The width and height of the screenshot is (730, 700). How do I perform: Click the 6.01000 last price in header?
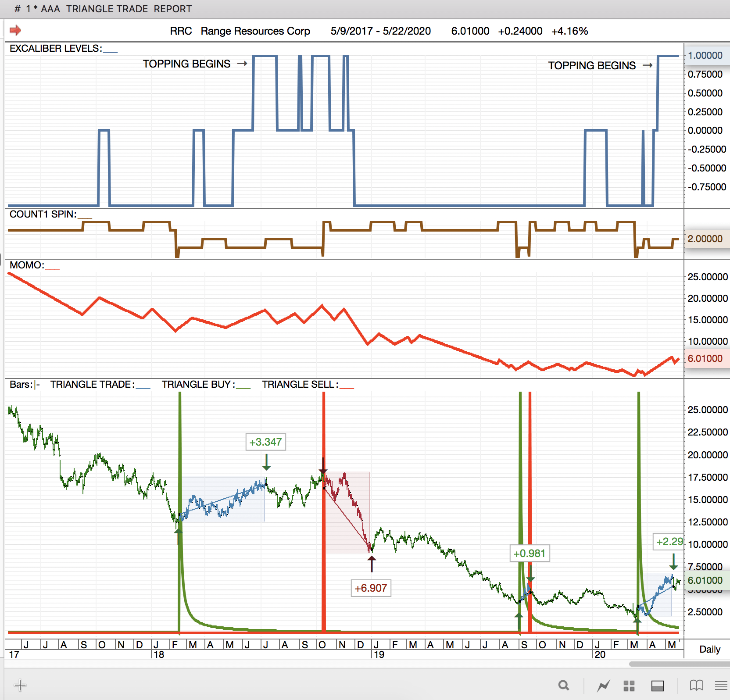[x=470, y=31]
